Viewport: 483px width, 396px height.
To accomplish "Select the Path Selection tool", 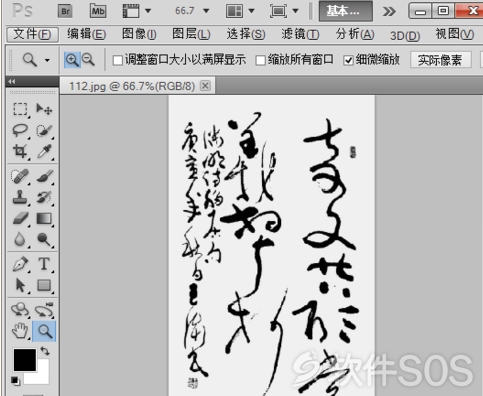I will pos(20,285).
